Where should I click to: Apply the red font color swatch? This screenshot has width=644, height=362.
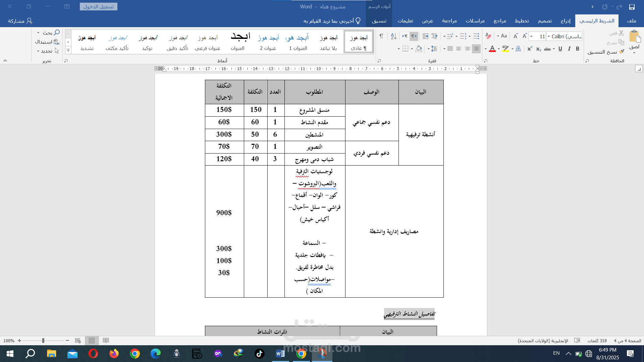[x=492, y=49]
